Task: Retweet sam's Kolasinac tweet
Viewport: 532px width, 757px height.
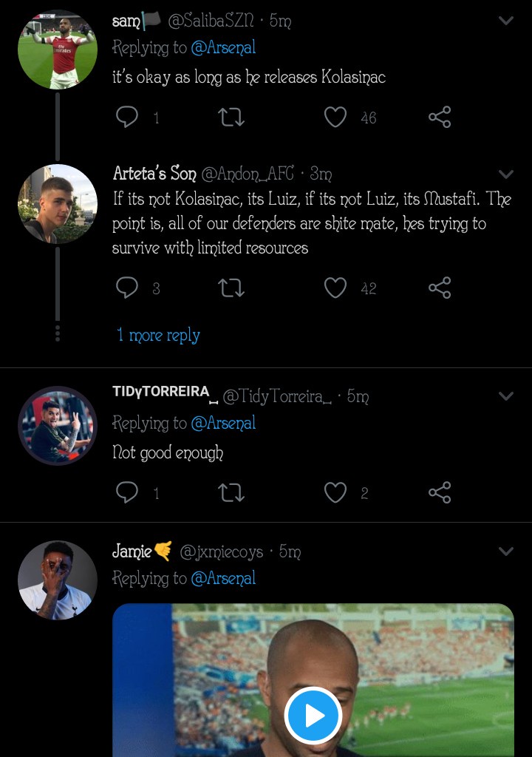Action: pyautogui.click(x=231, y=117)
